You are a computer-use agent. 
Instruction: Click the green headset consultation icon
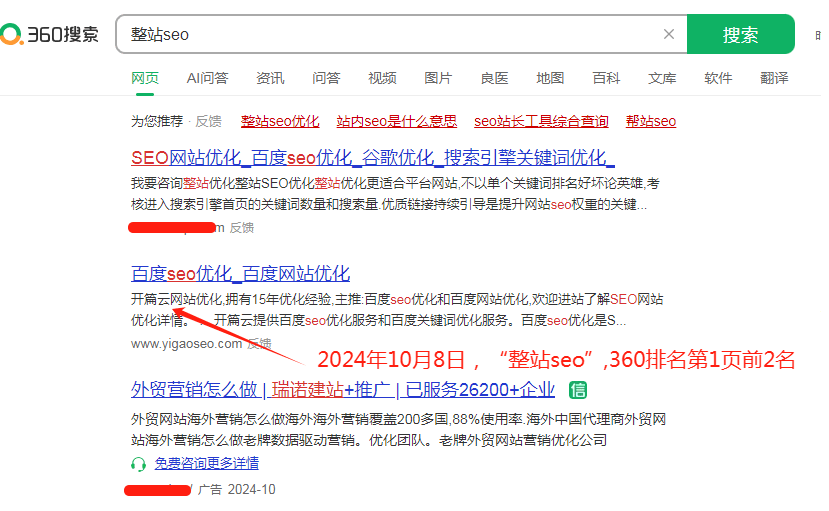pyautogui.click(x=138, y=464)
